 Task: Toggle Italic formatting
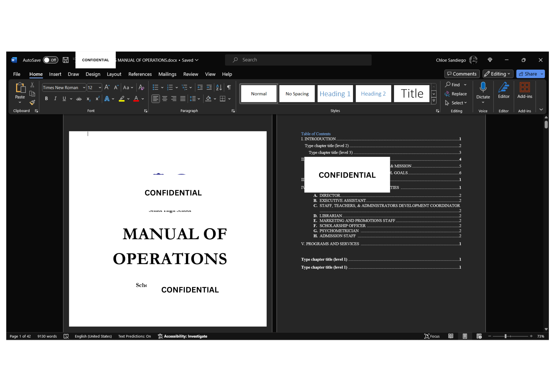(x=55, y=99)
